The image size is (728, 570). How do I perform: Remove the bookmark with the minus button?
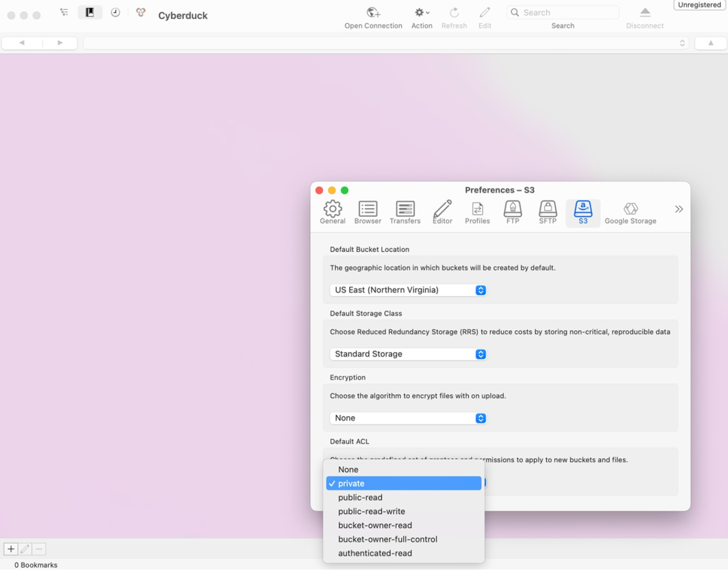tap(39, 549)
